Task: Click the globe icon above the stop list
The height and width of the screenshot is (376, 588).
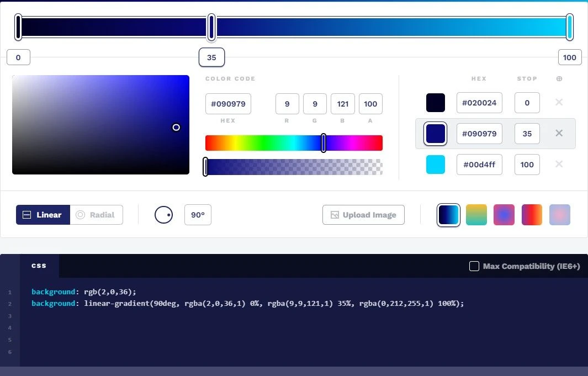Action: click(559, 78)
